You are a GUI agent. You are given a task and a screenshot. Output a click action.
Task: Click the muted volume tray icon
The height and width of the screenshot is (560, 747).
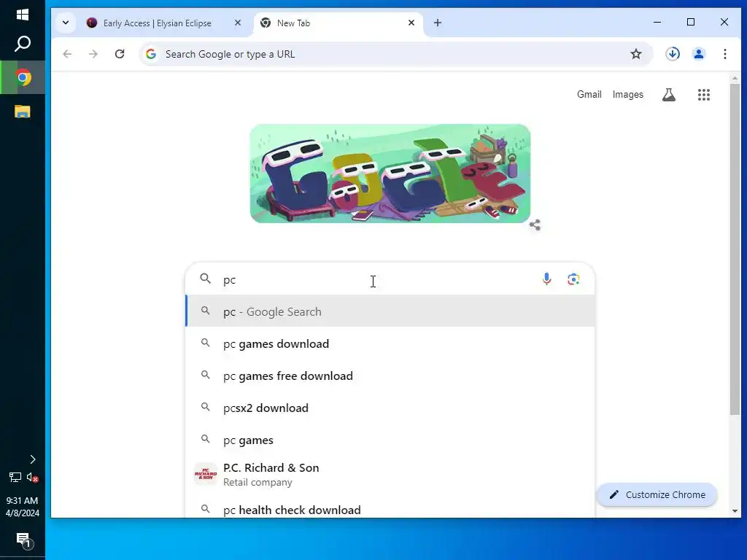pos(32,477)
